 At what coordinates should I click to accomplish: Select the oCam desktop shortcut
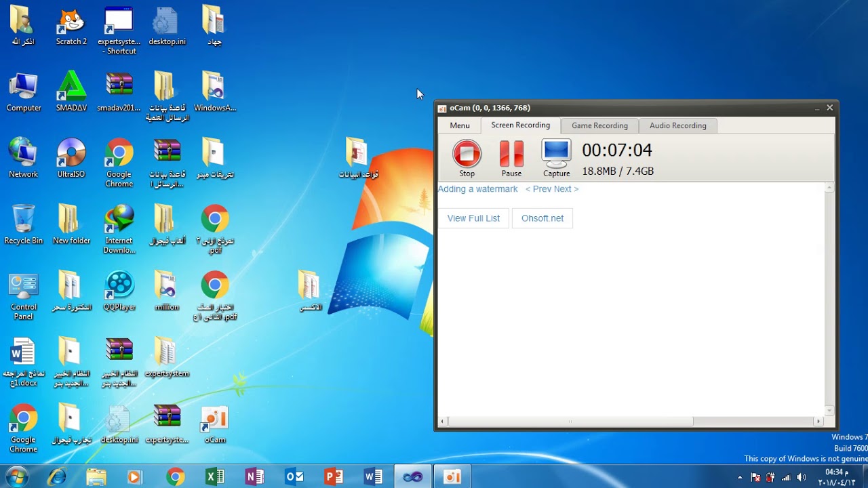pos(215,425)
